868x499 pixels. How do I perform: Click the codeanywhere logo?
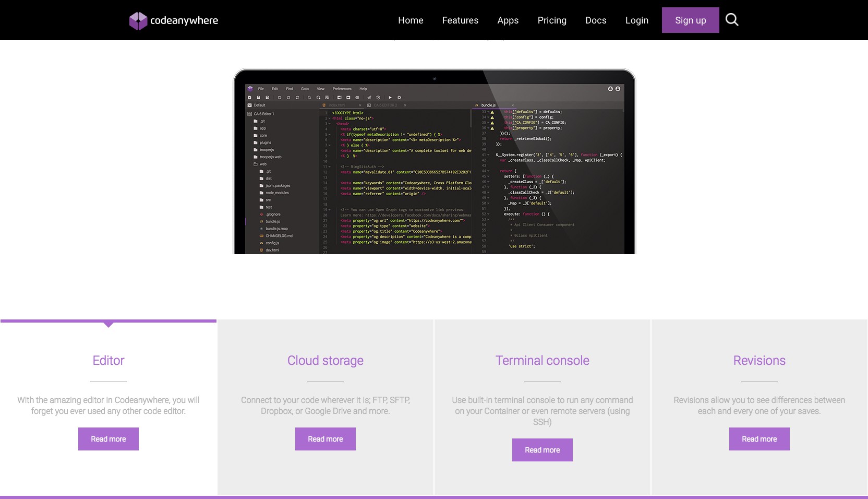click(x=174, y=20)
